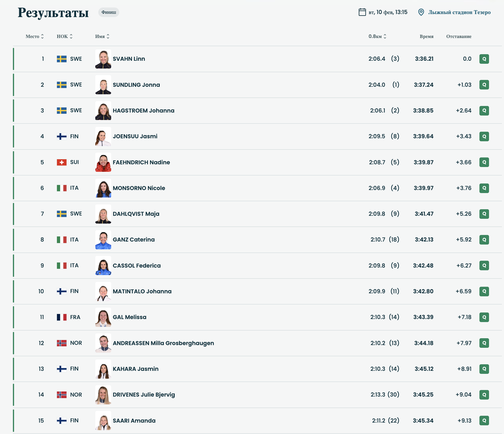Open ANDREASSEN Milla Grosberghaugen's profile

click(163, 343)
